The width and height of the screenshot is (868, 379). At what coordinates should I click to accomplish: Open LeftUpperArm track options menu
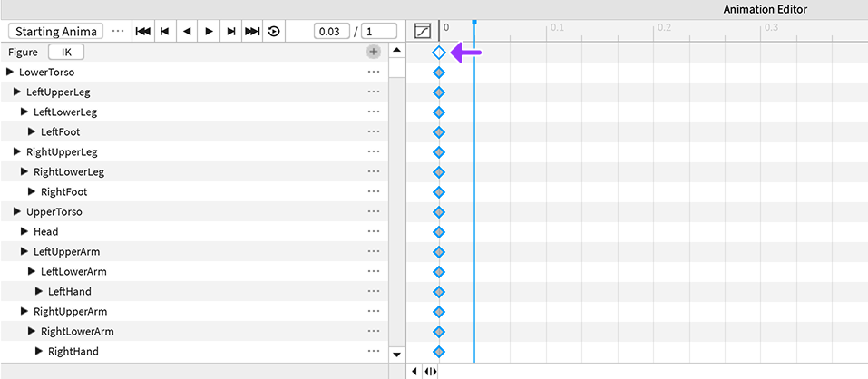(374, 251)
